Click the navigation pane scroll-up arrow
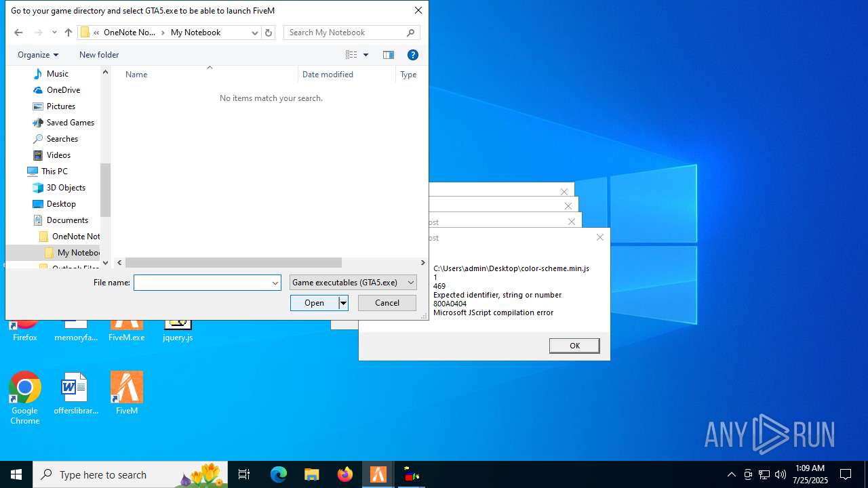The height and width of the screenshot is (488, 868). tap(105, 72)
